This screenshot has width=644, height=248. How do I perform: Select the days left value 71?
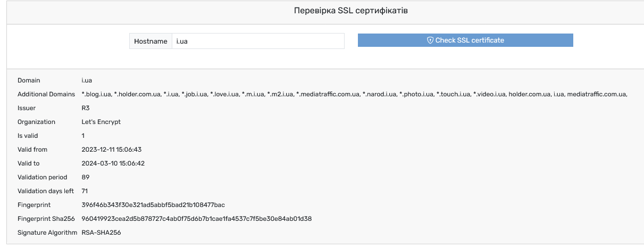coord(85,191)
